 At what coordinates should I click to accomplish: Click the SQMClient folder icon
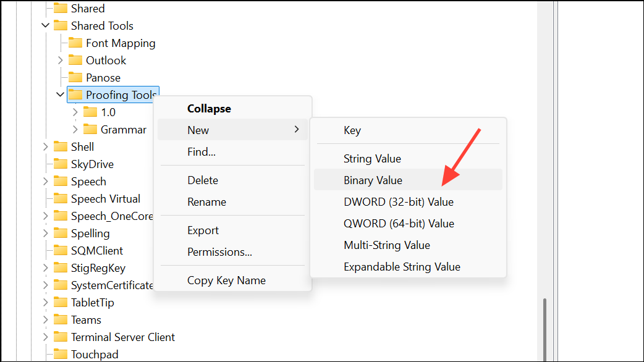[61, 250]
